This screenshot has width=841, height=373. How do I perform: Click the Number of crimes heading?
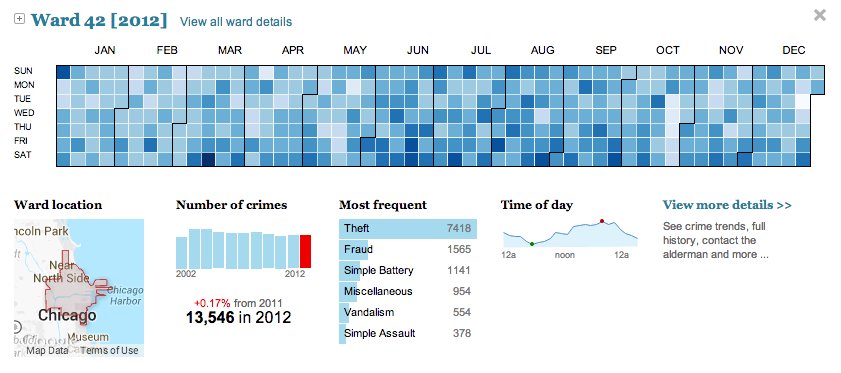point(231,205)
